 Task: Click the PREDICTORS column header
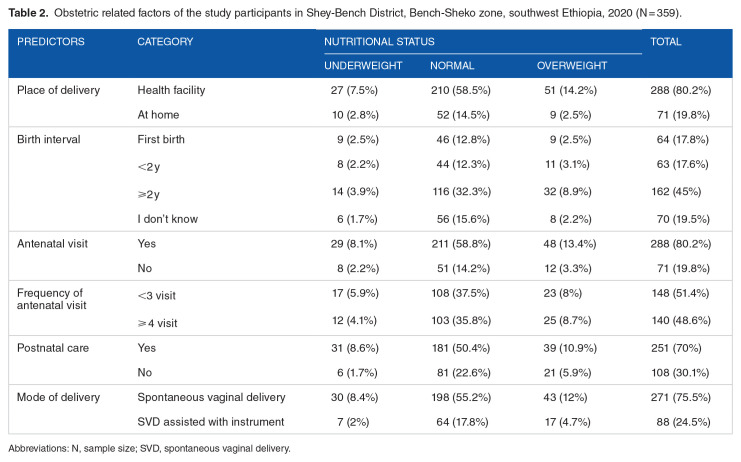[51, 43]
